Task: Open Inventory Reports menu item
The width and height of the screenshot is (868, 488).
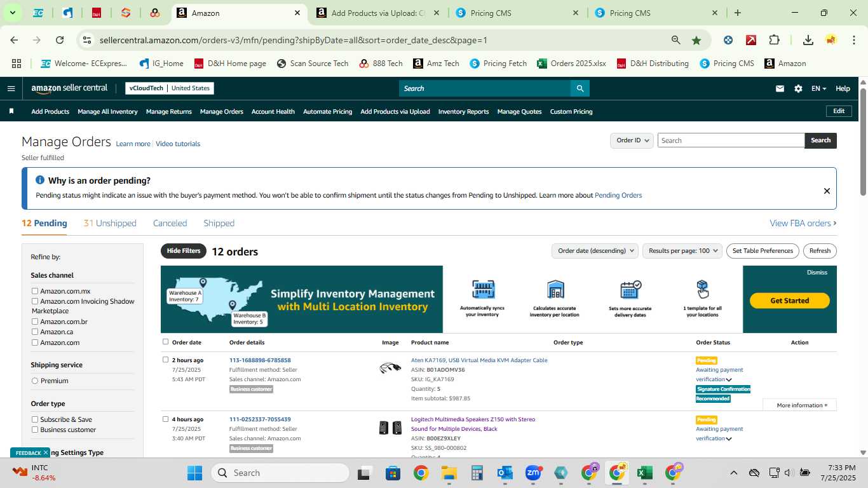Action: pos(463,111)
